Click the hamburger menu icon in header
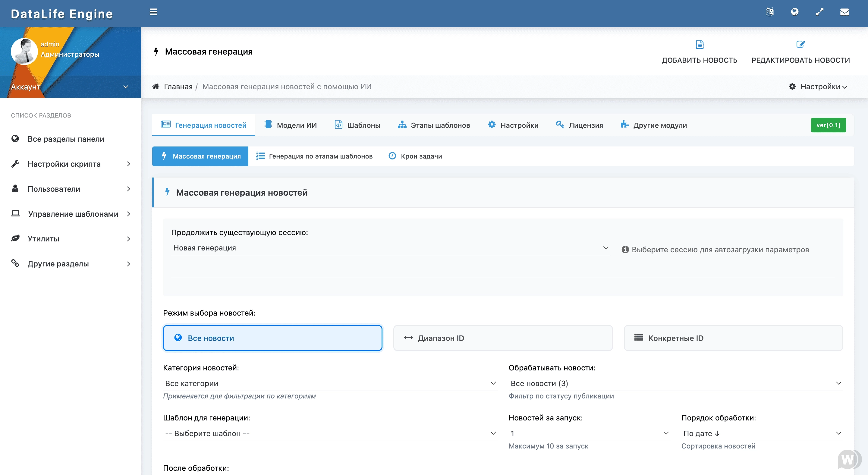The width and height of the screenshot is (868, 475). point(153,12)
